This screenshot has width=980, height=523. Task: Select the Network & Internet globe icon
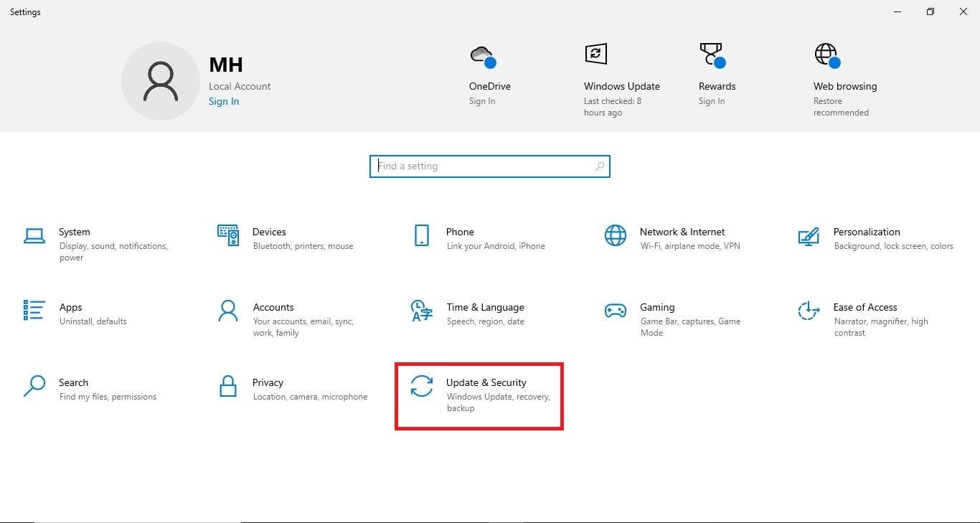point(616,235)
